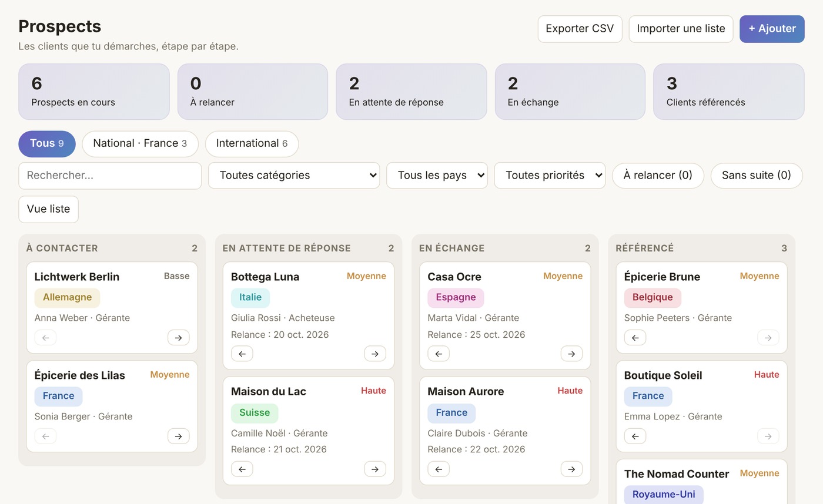Move Lichtwerk Berlin card forward with right arrow
This screenshot has width=823, height=504.
coord(178,337)
